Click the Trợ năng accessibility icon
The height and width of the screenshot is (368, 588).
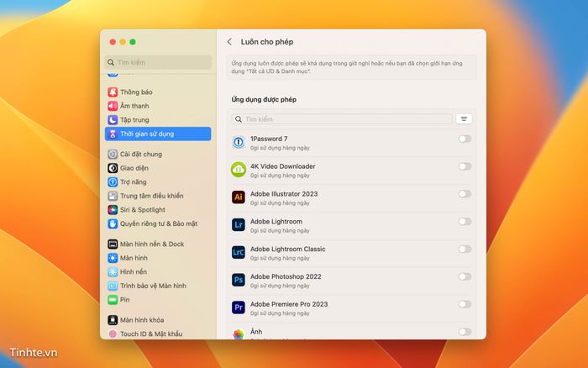click(x=113, y=182)
